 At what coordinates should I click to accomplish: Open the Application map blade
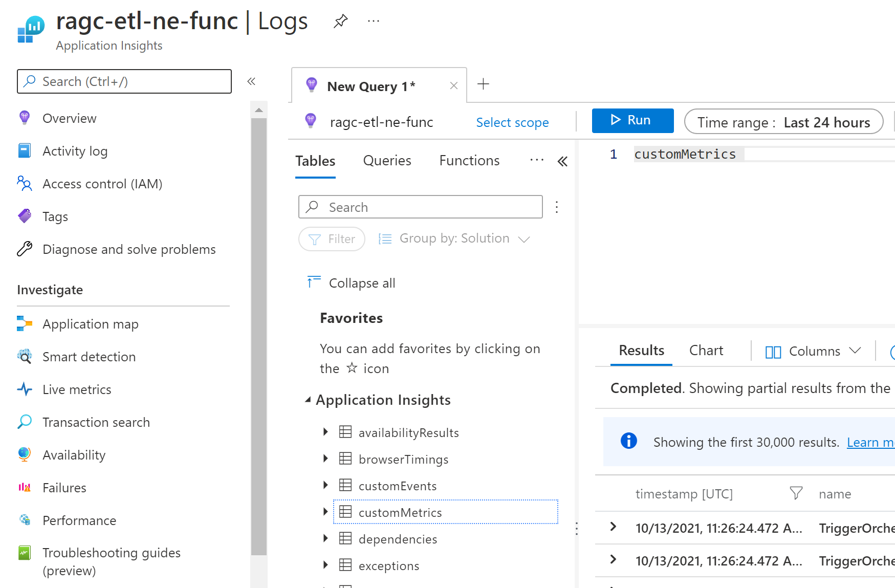point(90,323)
